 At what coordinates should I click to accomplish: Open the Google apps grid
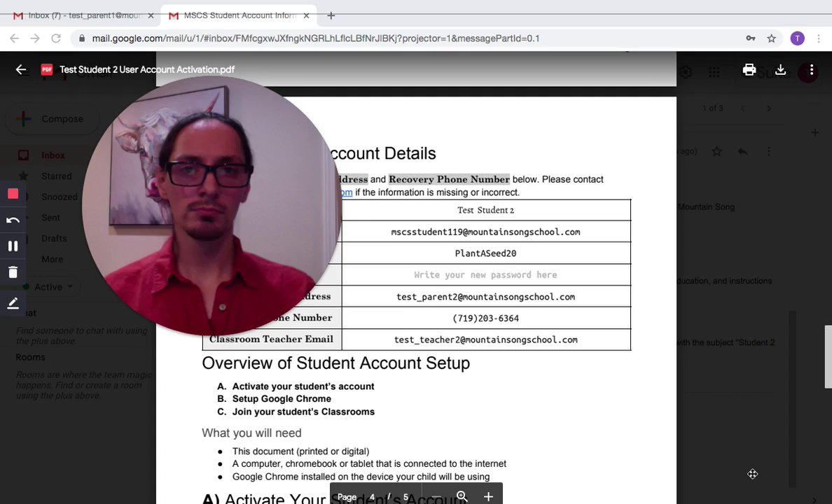pos(714,72)
